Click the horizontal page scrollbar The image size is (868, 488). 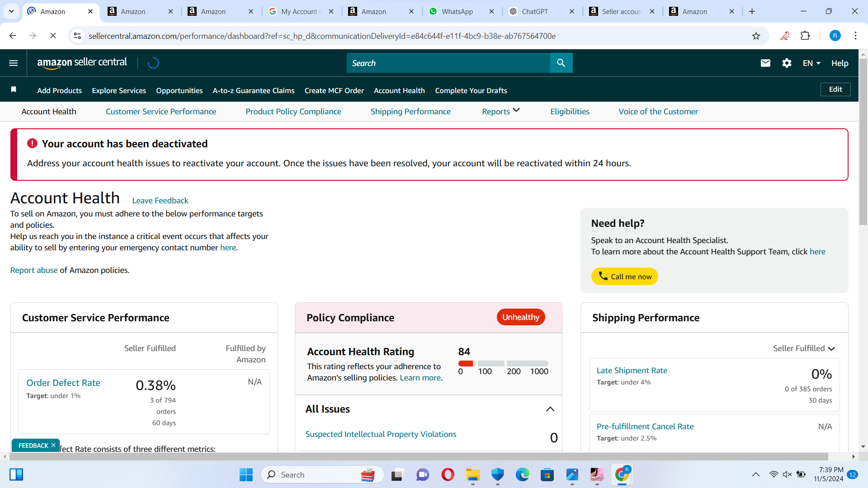(418, 456)
